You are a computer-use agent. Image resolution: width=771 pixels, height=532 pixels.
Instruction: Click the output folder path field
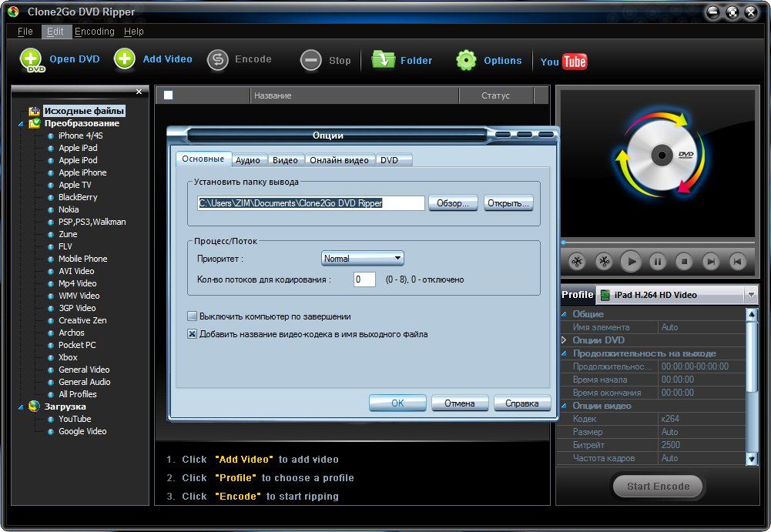click(x=311, y=203)
